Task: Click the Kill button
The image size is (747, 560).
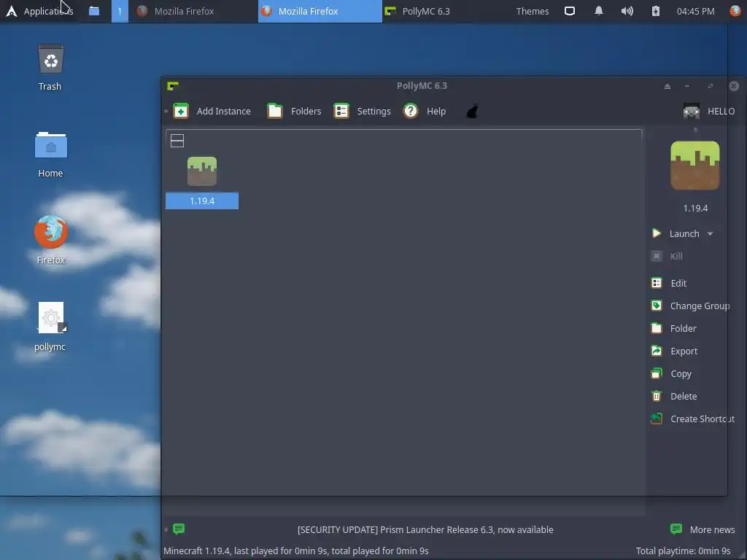Action: (667, 256)
